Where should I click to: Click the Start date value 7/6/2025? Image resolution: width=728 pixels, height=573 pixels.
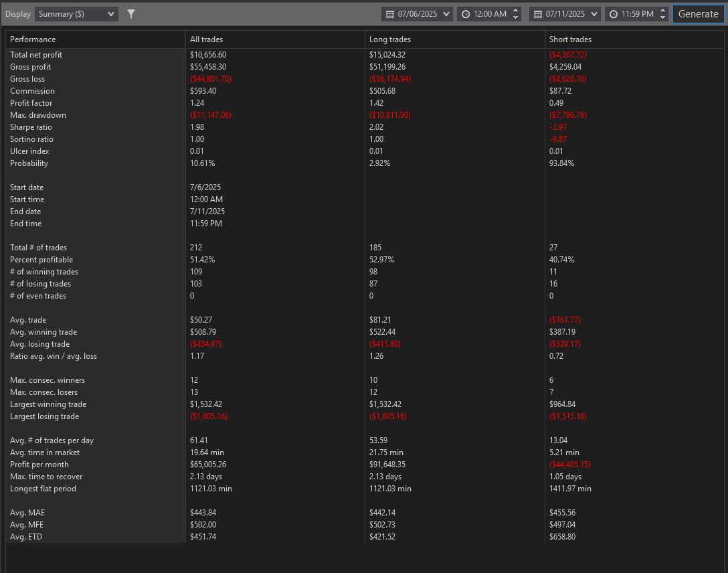point(205,187)
